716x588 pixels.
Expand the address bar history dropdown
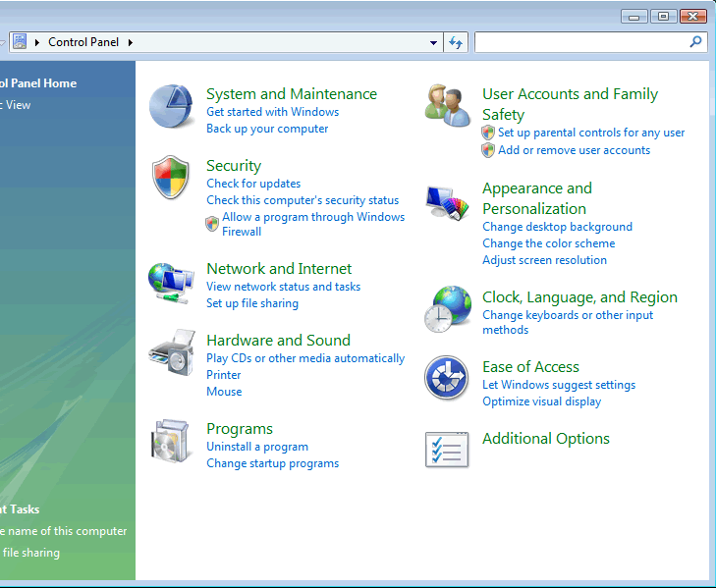pos(434,43)
